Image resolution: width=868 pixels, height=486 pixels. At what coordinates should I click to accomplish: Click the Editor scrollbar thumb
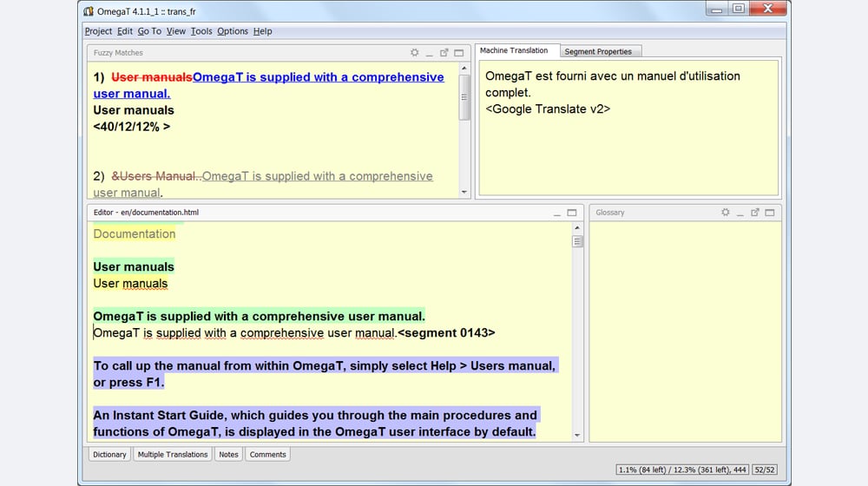[577, 241]
